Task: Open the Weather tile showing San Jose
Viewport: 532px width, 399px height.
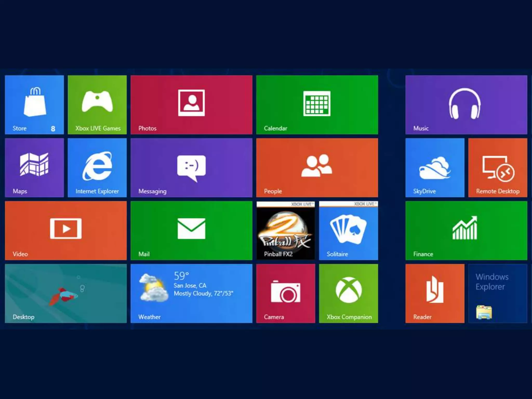Action: [x=191, y=294]
